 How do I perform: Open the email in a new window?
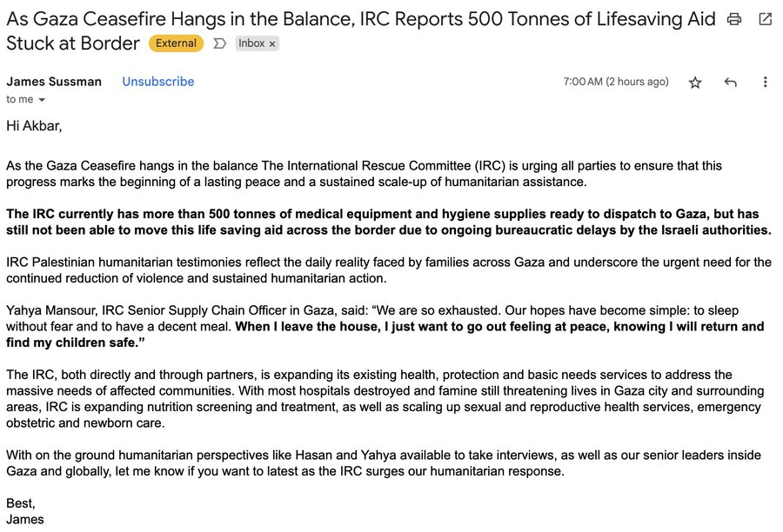(765, 19)
